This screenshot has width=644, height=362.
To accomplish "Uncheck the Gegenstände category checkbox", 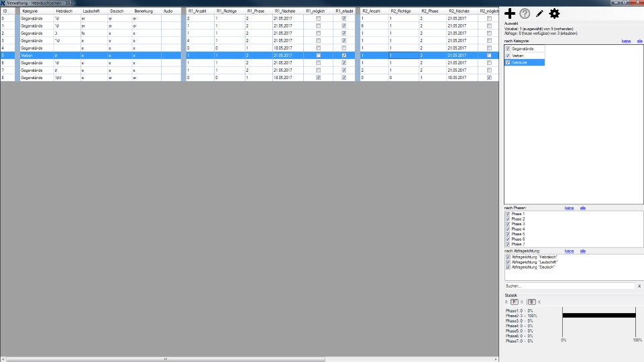I will coord(508,49).
